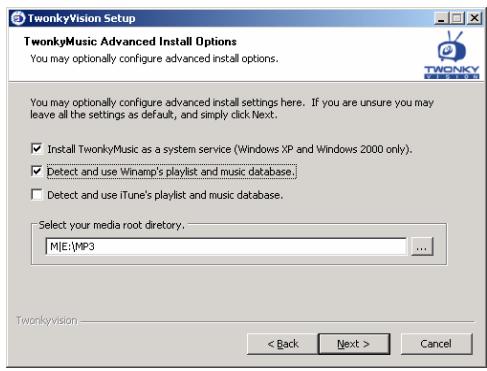Click the TwonkyVision TV logo
Image resolution: width=487 pixels, height=371 pixels.
coord(452,55)
